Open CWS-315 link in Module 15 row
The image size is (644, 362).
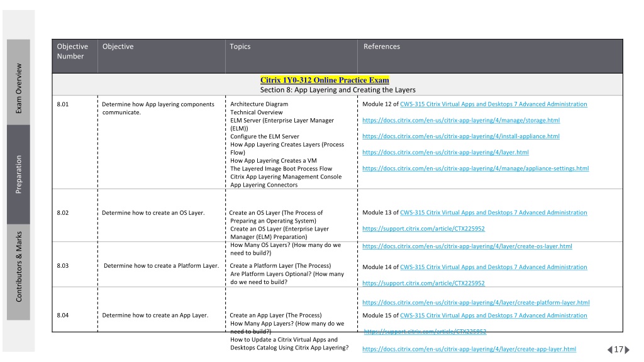tap(493, 315)
